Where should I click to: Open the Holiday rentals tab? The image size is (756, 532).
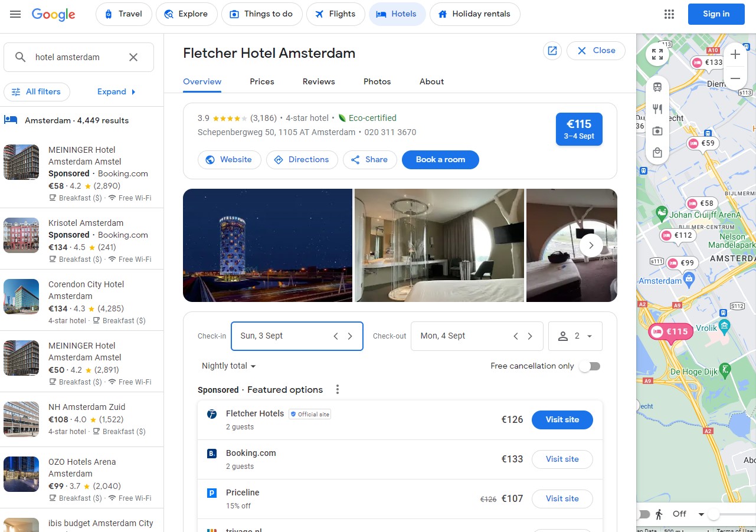pos(475,14)
